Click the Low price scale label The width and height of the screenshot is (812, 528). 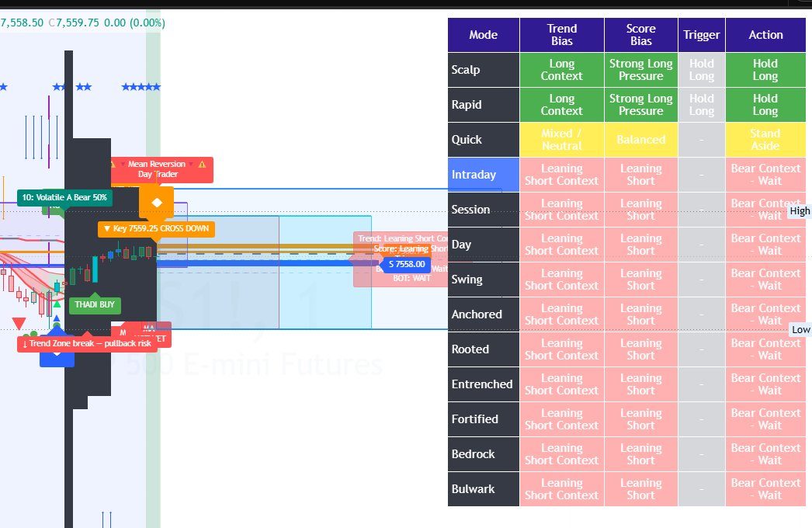pyautogui.click(x=800, y=329)
